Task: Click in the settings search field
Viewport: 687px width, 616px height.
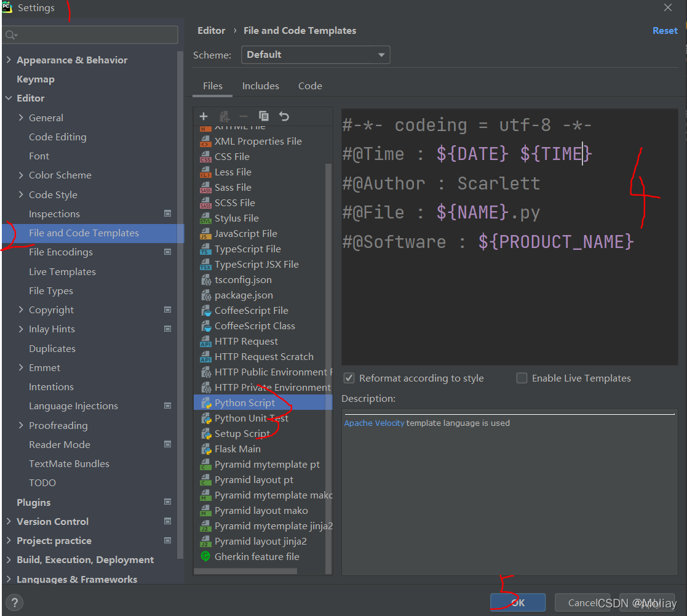Action: [x=90, y=34]
